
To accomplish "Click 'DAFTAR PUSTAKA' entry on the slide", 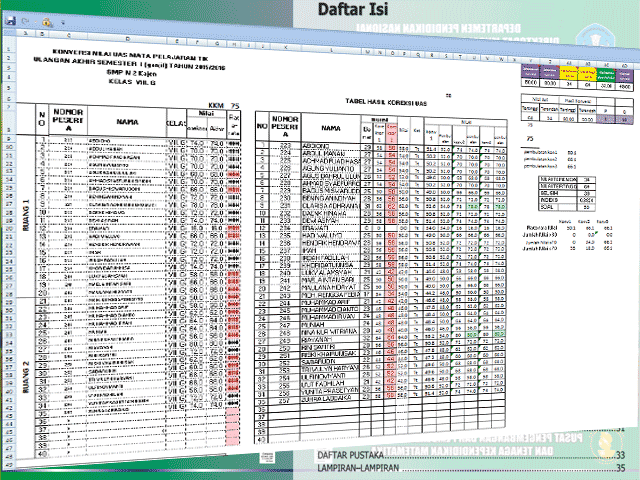I will pos(350,455).
